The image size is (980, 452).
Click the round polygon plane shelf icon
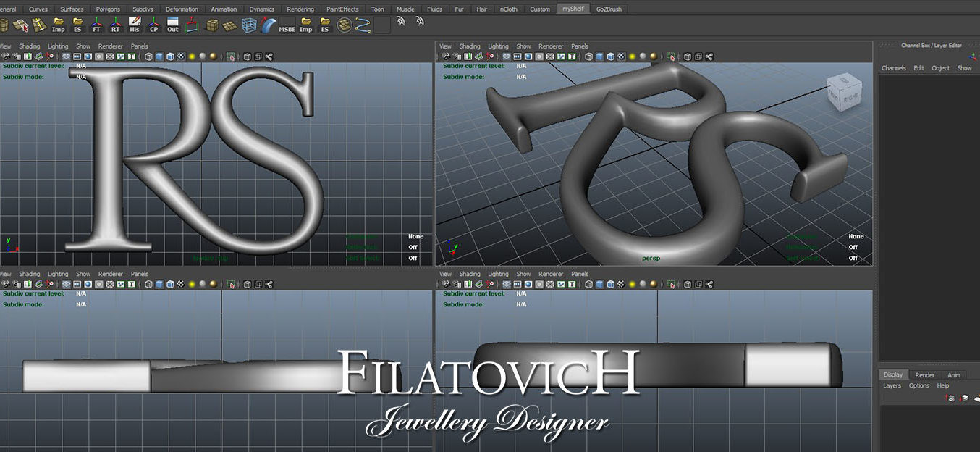[x=345, y=25]
